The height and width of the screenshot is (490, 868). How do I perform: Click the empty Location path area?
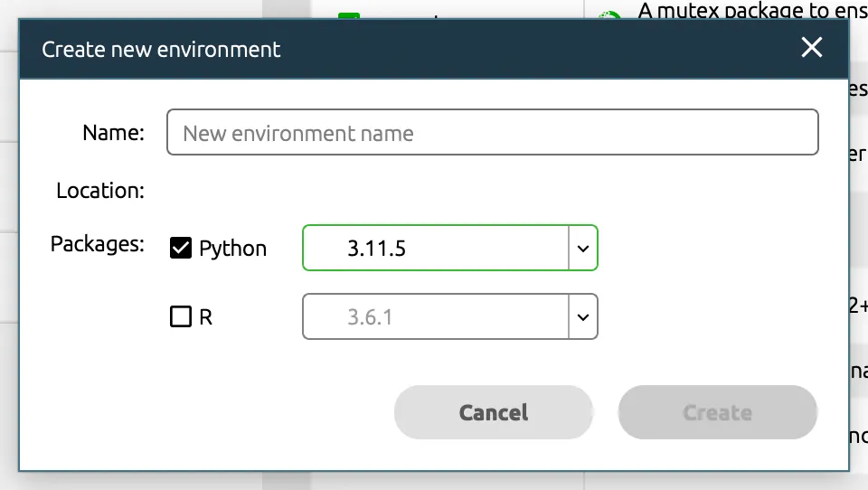pyautogui.click(x=492, y=191)
